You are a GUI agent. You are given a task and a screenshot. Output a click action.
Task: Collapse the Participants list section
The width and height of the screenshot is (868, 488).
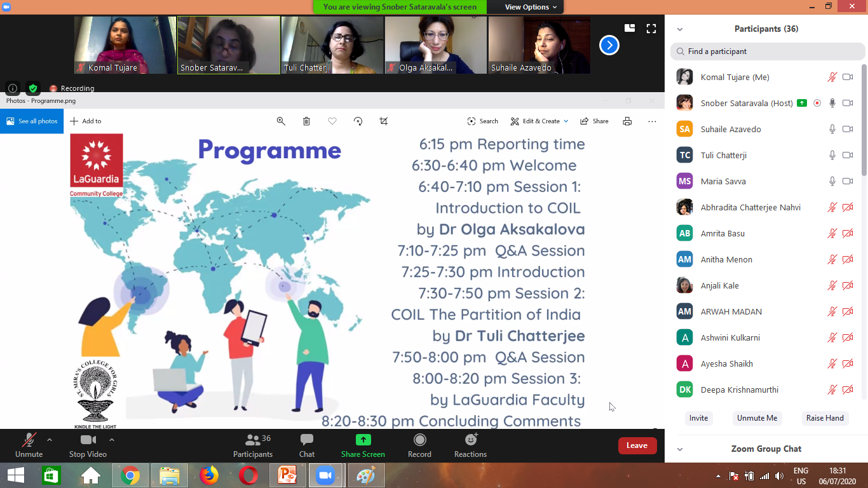click(679, 29)
